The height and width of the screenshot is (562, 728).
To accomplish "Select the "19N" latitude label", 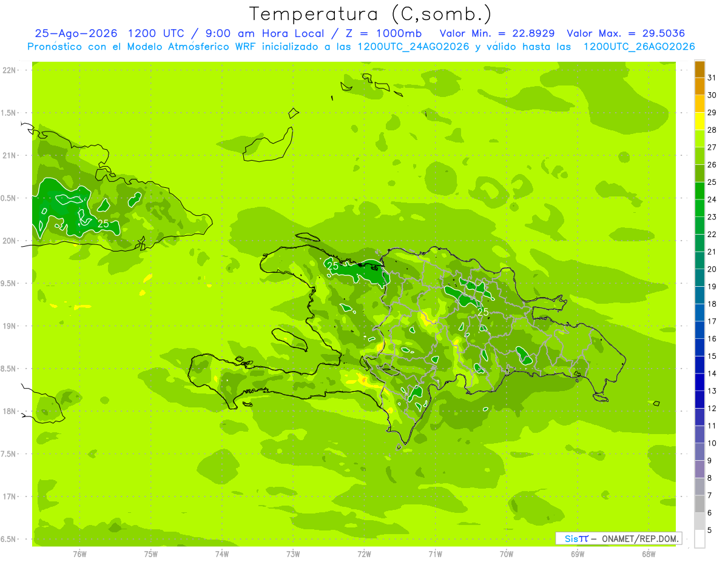I will click(9, 326).
